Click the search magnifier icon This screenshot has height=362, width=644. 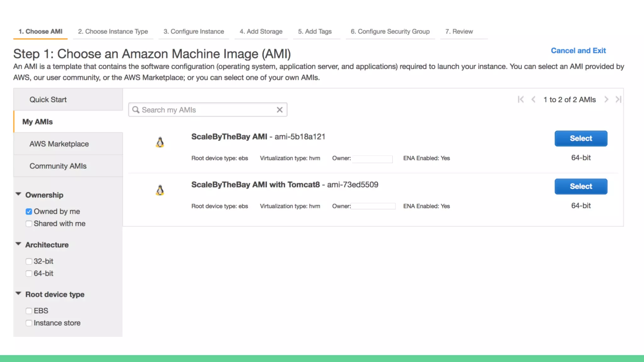click(136, 110)
